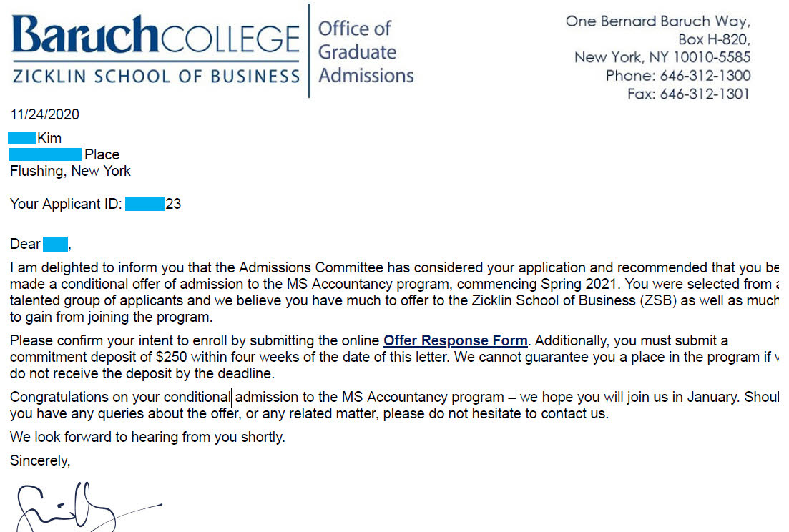The image size is (789, 532).
Task: Click the Flushing, New York line
Action: 70,172
